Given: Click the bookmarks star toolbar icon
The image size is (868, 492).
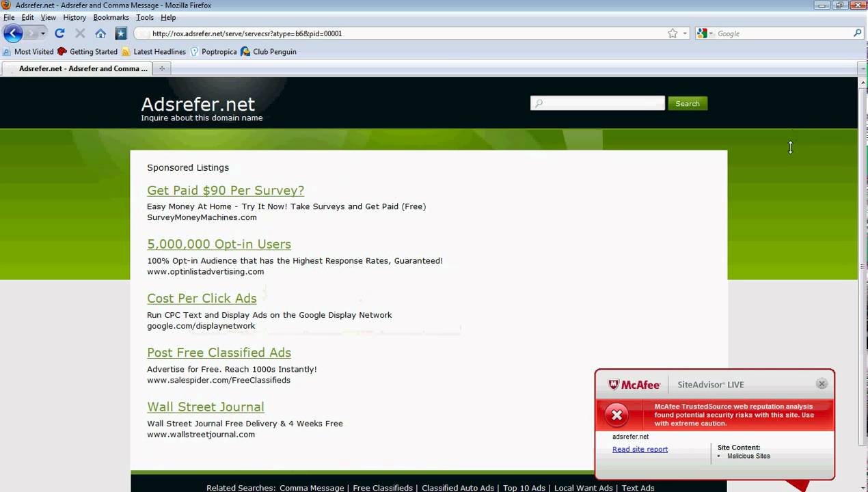Looking at the screenshot, I should 121,33.
